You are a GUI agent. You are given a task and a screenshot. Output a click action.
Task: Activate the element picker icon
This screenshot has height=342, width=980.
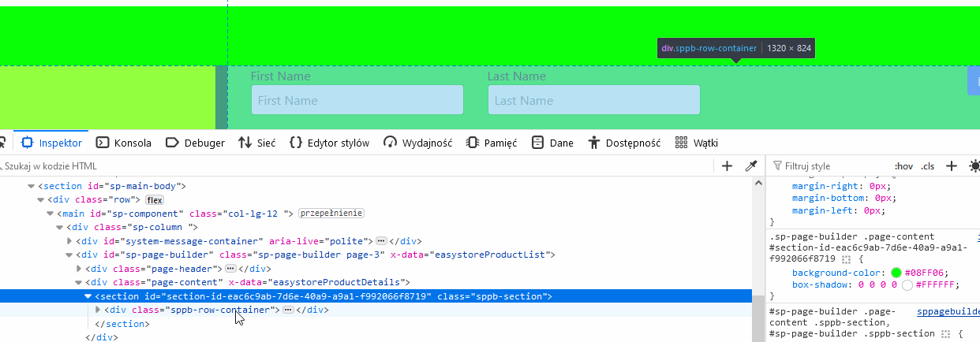pos(2,143)
